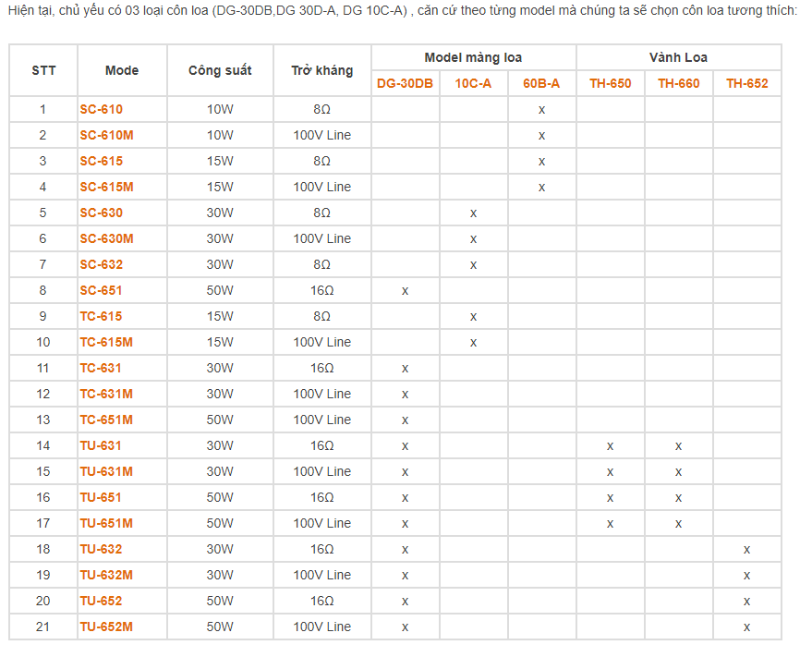This screenshot has width=812, height=645.
Task: Select the TU-631M model link
Action: click(106, 471)
